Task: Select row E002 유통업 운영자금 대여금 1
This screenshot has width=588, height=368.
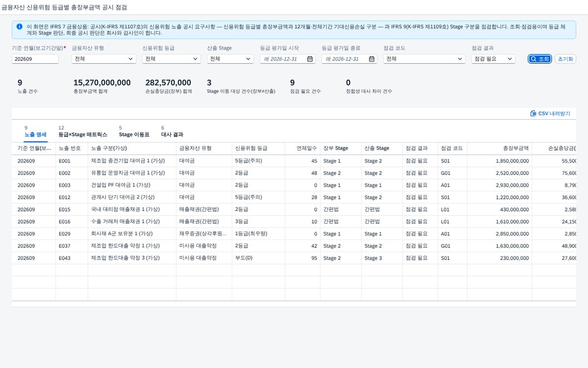Action: [x=294, y=173]
